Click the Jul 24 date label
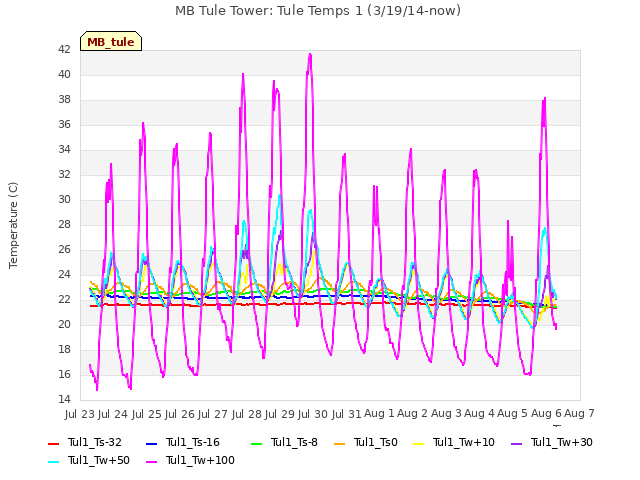Screen dimensions: 640x480 pos(113,414)
